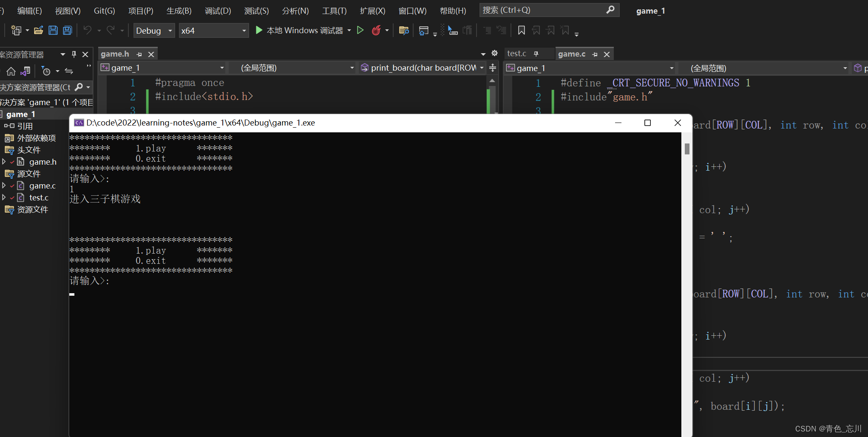Click the Redo arrow icon

[111, 30]
